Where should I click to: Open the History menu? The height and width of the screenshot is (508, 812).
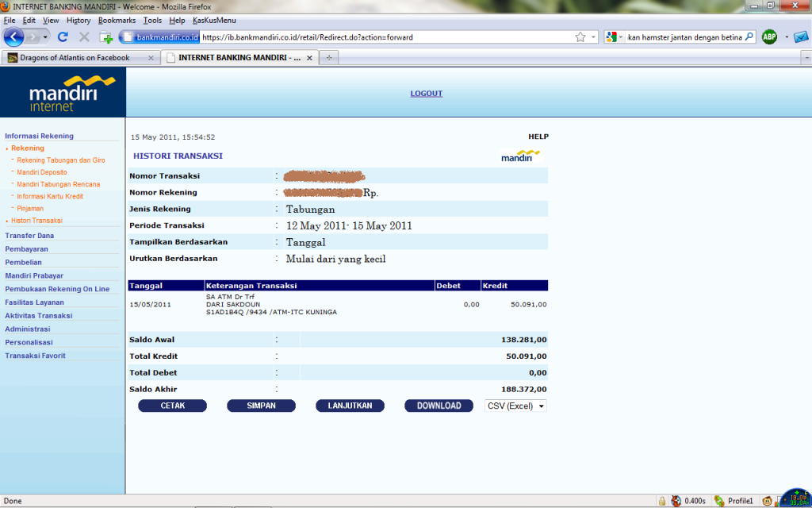click(x=79, y=20)
